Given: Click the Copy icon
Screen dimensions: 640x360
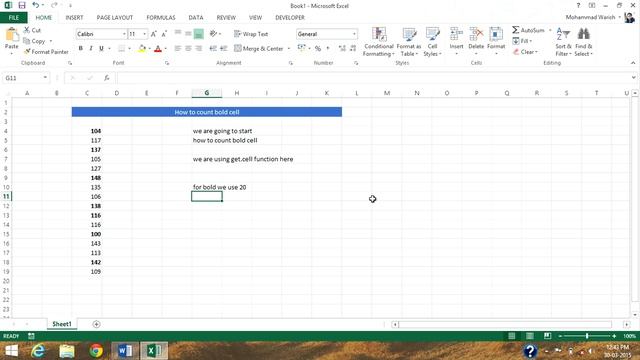Looking at the screenshot, I should [27, 41].
